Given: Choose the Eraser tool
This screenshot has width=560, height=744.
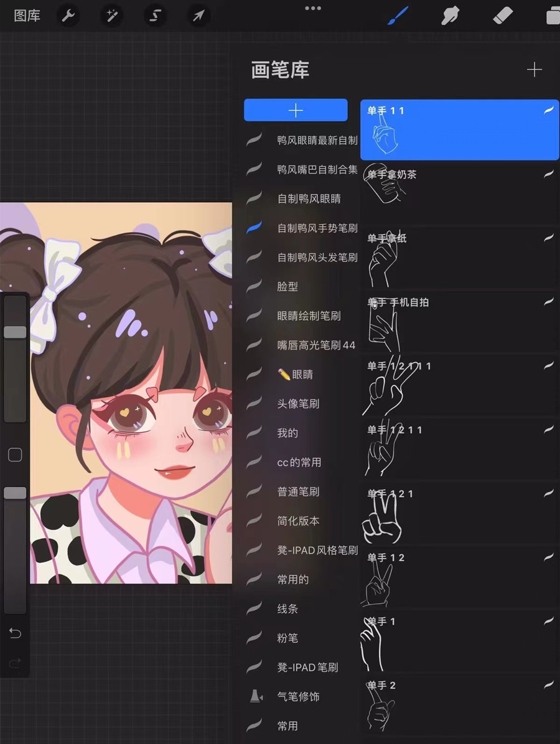Looking at the screenshot, I should pos(503,16).
